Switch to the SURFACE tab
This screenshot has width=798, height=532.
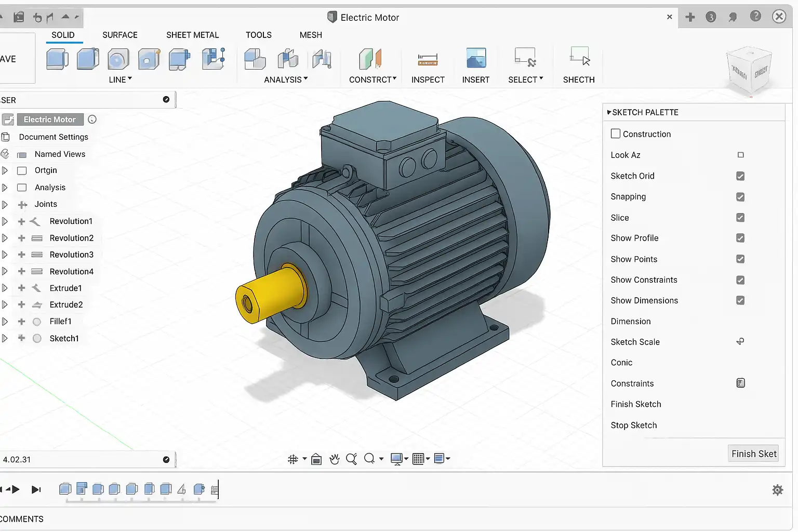pos(119,35)
